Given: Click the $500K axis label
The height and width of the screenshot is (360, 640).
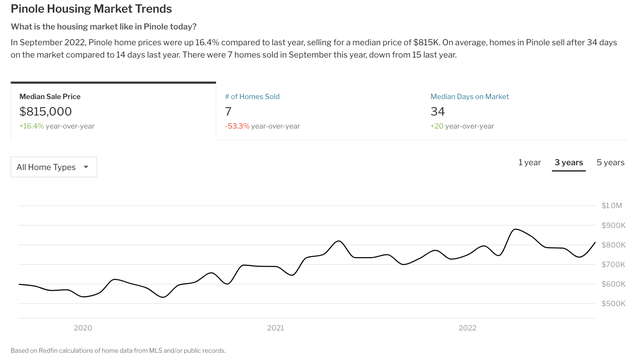Looking at the screenshot, I should point(613,303).
